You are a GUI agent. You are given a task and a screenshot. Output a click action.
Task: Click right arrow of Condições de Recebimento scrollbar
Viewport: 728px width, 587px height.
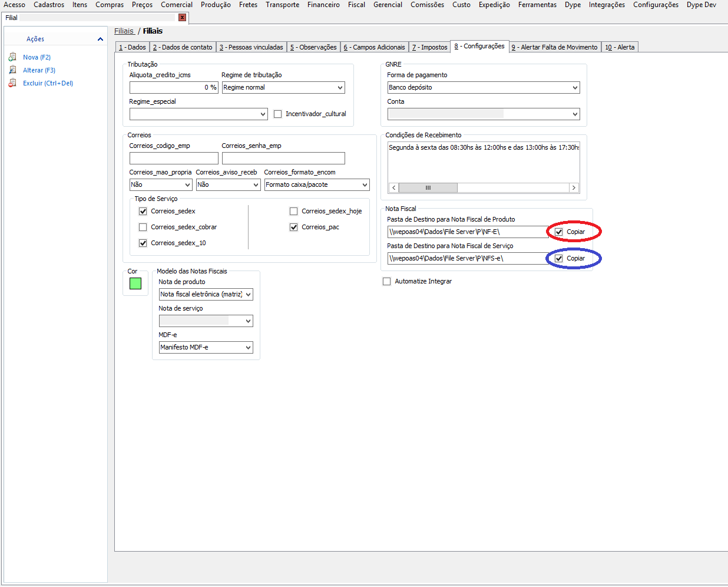pyautogui.click(x=574, y=188)
